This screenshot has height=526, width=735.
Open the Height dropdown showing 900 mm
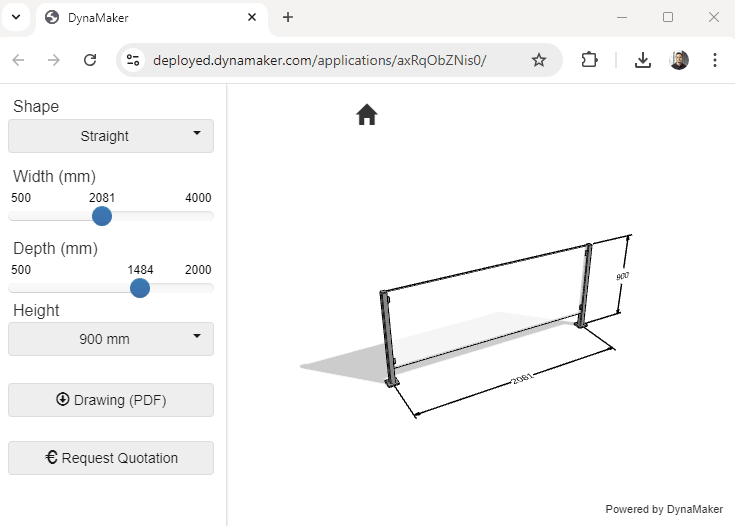pos(111,339)
